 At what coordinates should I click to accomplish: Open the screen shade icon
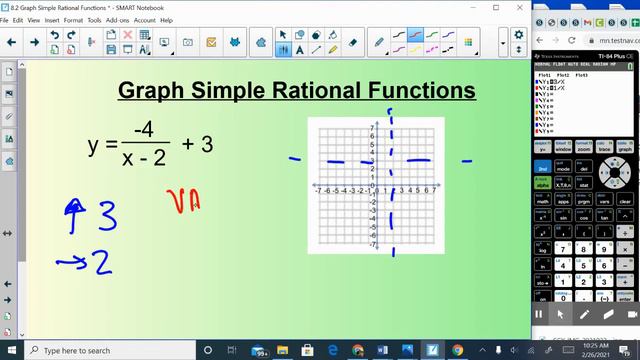[127, 50]
